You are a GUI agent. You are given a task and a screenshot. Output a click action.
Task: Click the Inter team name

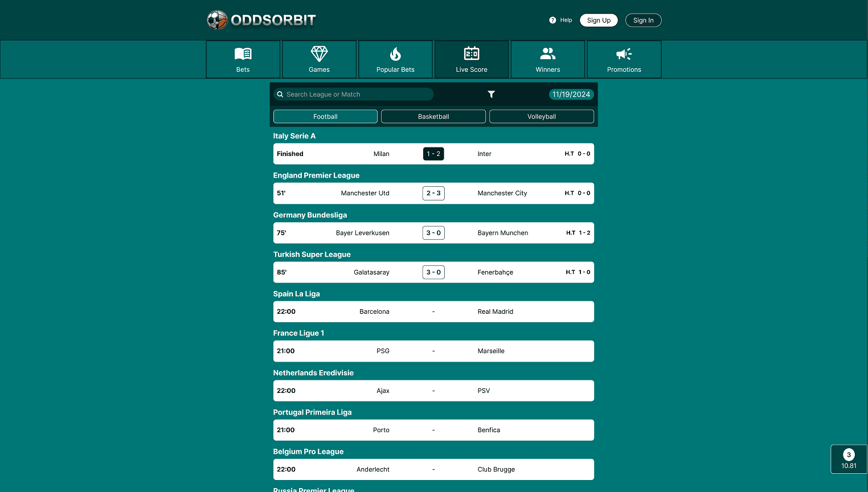[x=484, y=154]
